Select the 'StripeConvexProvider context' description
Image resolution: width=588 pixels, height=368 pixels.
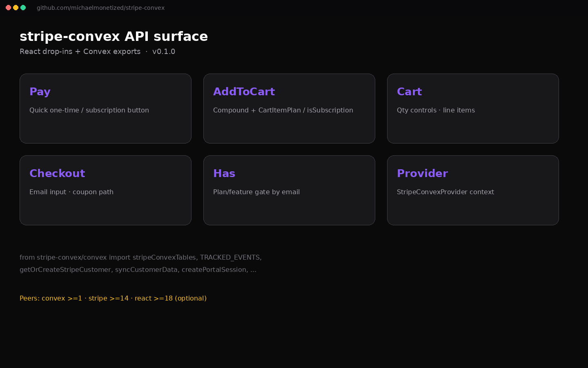point(445,192)
